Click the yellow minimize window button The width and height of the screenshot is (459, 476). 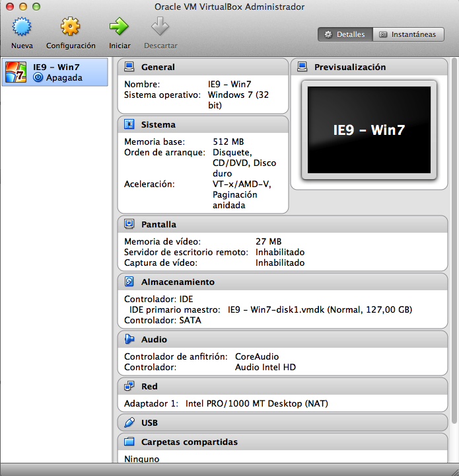(23, 7)
